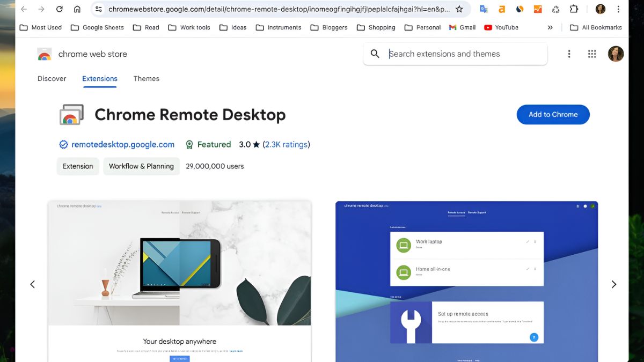Click the Chrome Remote Desktop extension icon
The image size is (644, 362).
click(x=71, y=115)
